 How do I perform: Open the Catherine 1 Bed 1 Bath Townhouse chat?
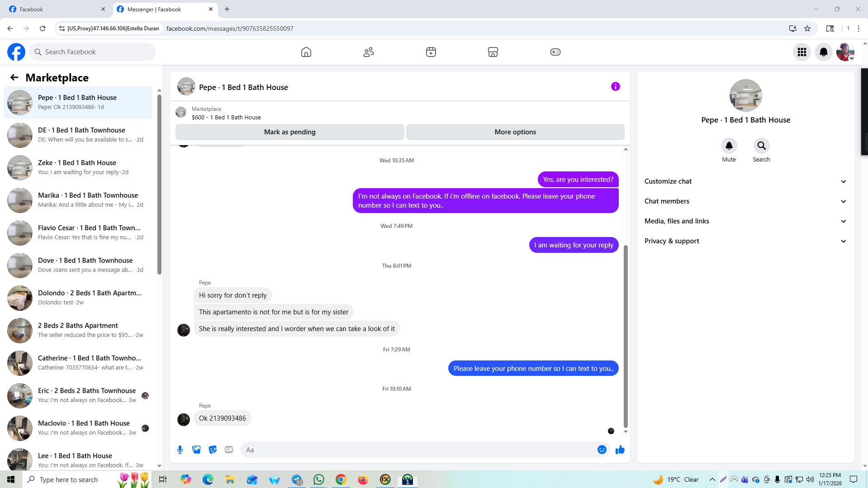coord(78,363)
